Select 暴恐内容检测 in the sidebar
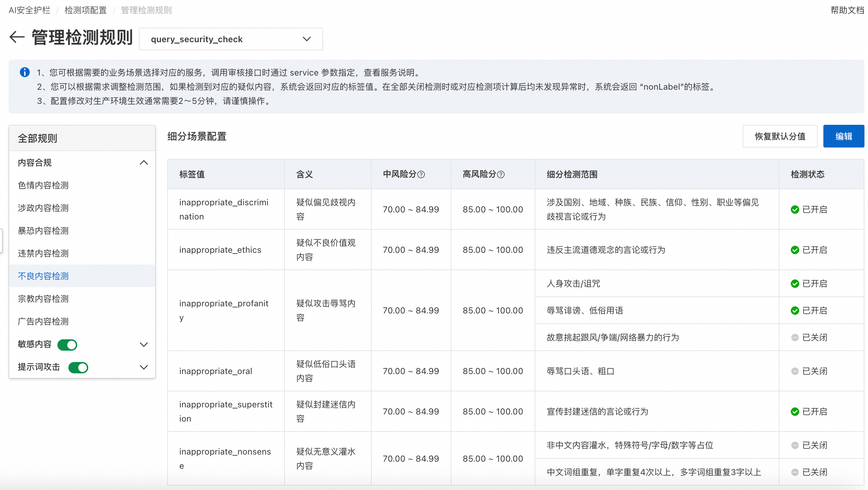 pos(82,231)
